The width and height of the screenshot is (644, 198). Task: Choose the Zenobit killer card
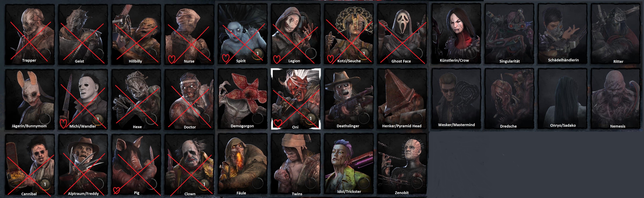402,164
